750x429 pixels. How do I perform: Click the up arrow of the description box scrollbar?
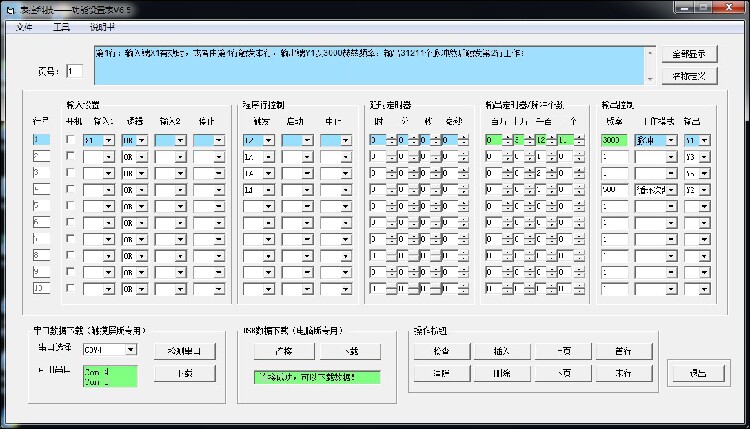(650, 53)
